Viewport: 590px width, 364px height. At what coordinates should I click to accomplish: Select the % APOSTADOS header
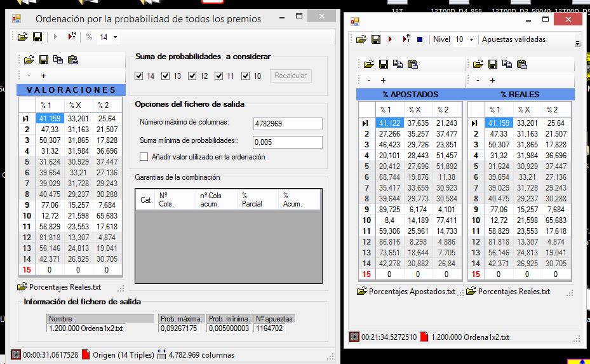pyautogui.click(x=411, y=95)
